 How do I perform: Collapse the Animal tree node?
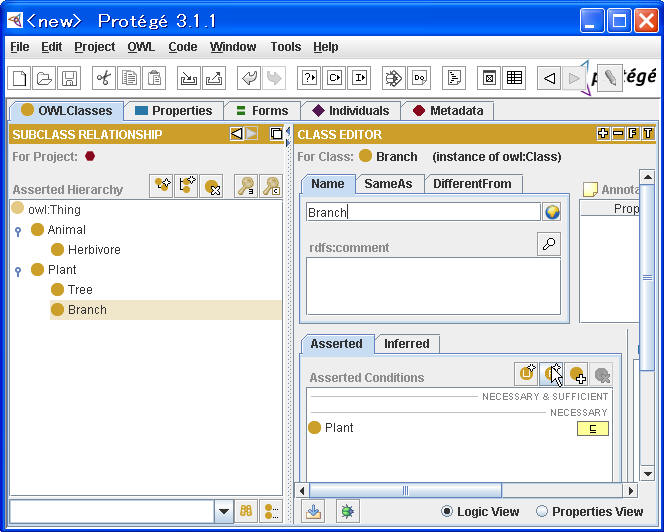[x=18, y=231]
